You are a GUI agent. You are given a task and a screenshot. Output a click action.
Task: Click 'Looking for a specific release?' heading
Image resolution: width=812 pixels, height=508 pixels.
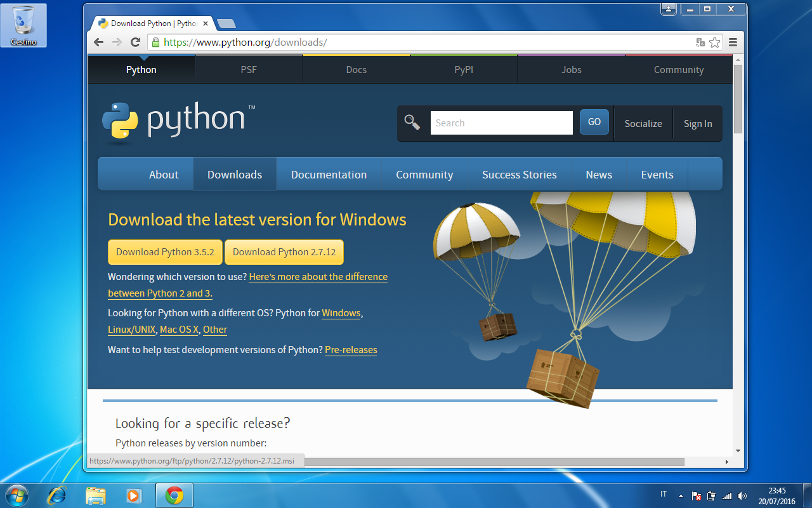click(202, 424)
